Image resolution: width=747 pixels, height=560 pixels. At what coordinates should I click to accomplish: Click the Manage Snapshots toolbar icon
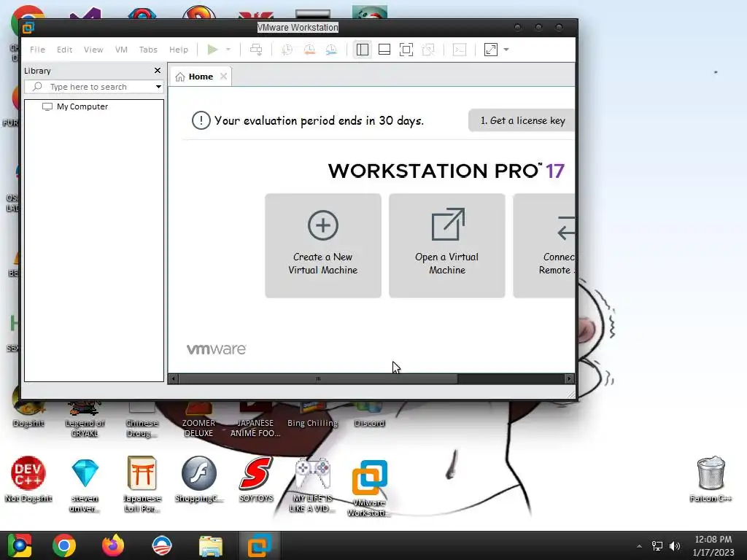pyautogui.click(x=331, y=50)
